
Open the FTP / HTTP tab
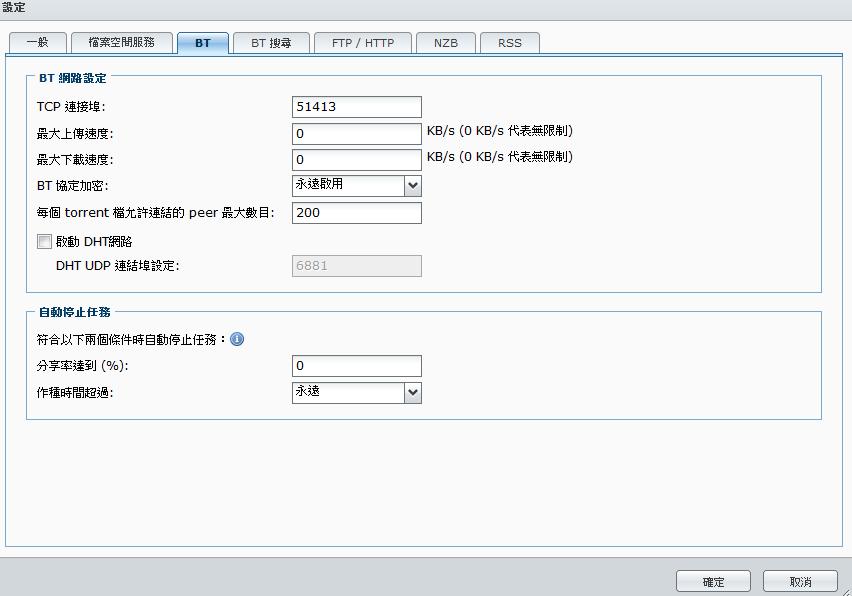(363, 43)
